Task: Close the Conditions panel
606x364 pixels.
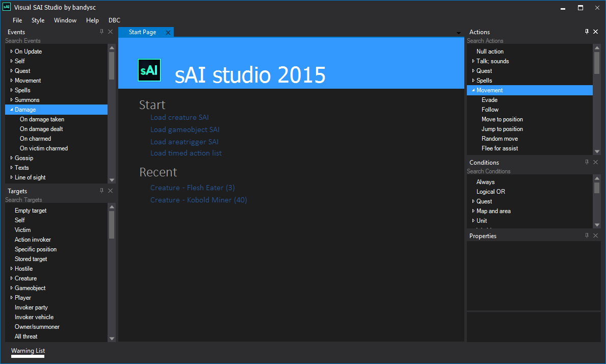Action: 596,162
